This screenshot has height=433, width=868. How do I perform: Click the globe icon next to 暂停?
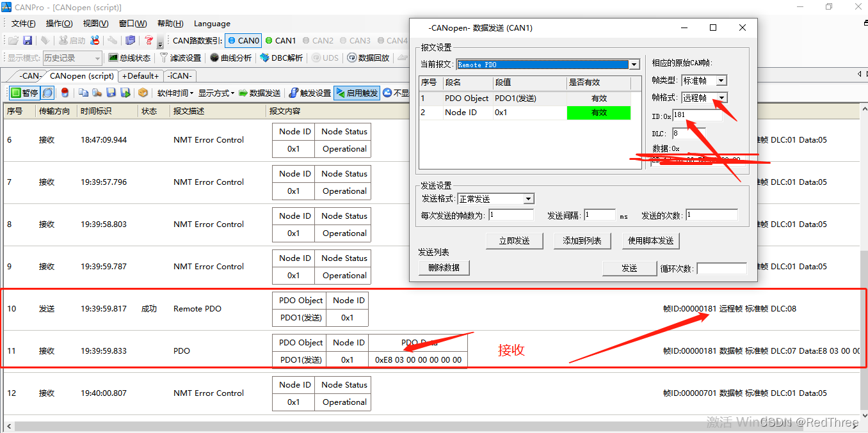click(48, 93)
